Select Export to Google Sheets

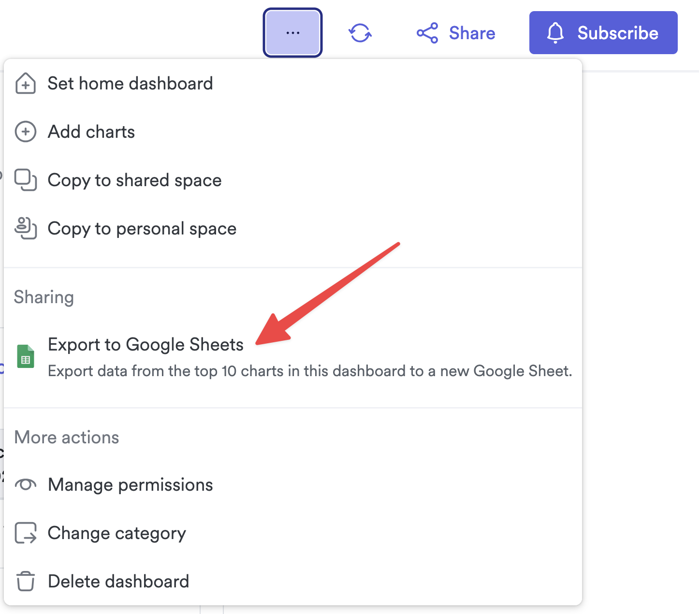coord(145,344)
